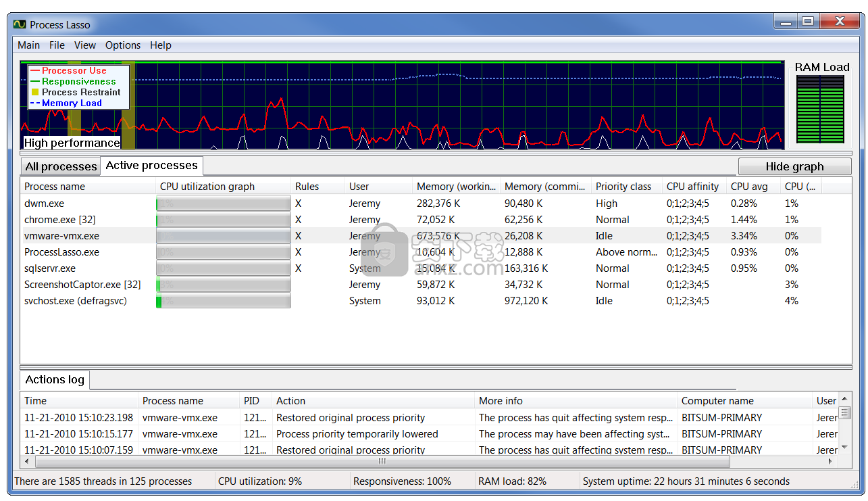The width and height of the screenshot is (868, 501).
Task: Click the Memory Load legend entry
Action: point(66,103)
